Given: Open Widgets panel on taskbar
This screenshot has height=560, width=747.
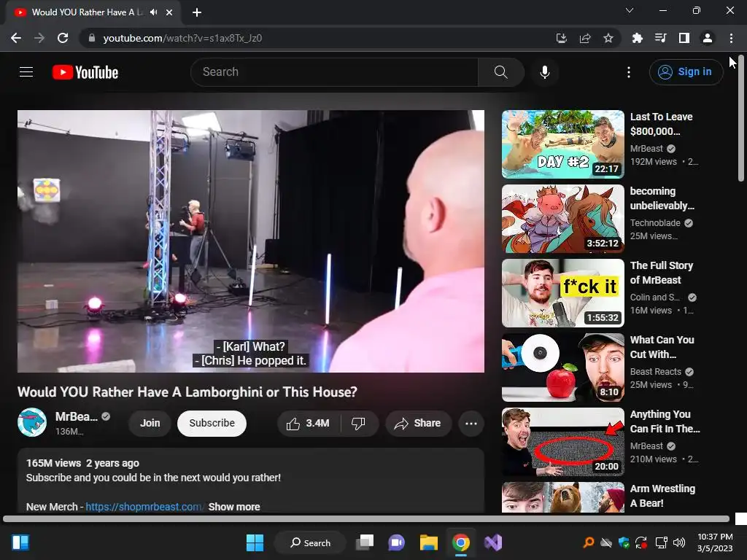Looking at the screenshot, I should pyautogui.click(x=20, y=542).
